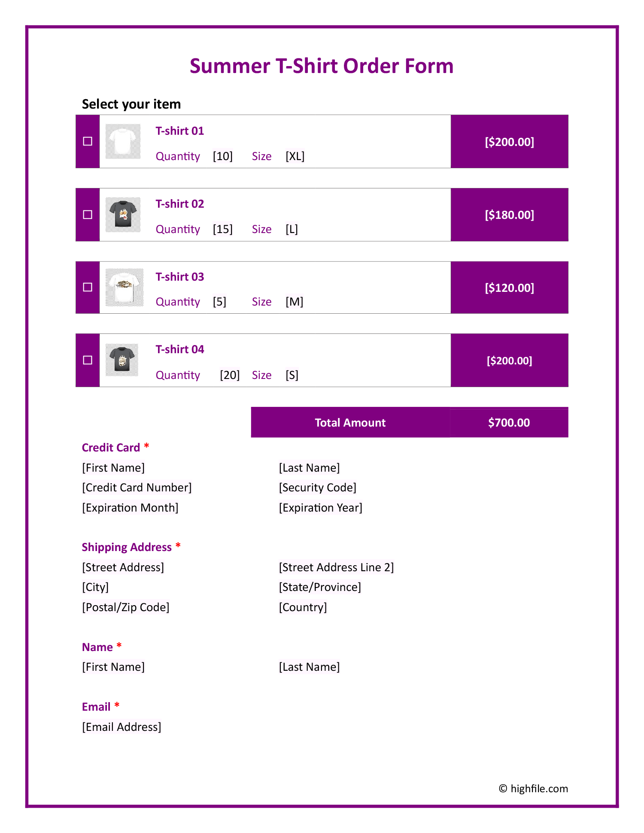
Task: Click the T-shirt 02 quantity field [15]
Action: 222,229
